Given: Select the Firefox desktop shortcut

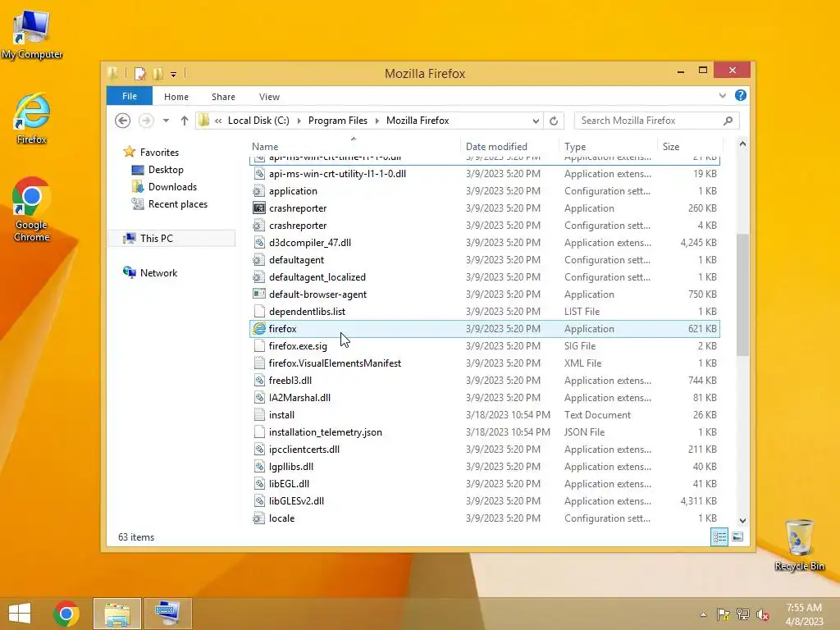Looking at the screenshot, I should 32,119.
